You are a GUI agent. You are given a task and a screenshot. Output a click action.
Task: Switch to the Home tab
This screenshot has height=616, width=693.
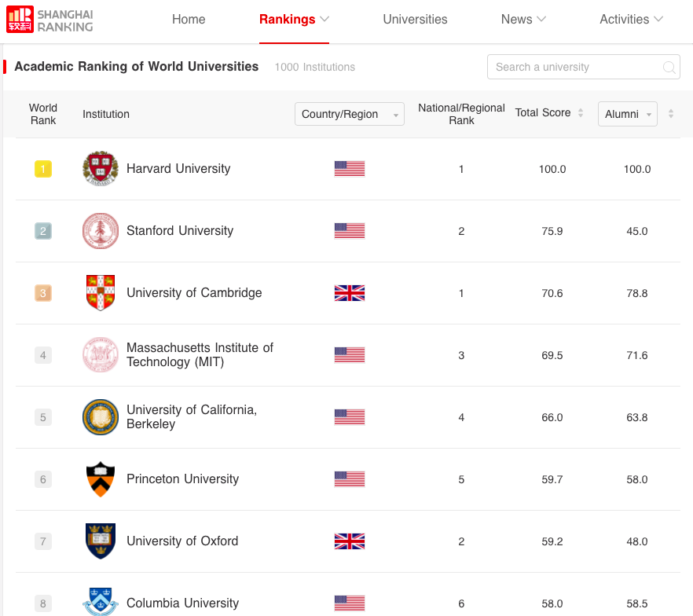(189, 19)
